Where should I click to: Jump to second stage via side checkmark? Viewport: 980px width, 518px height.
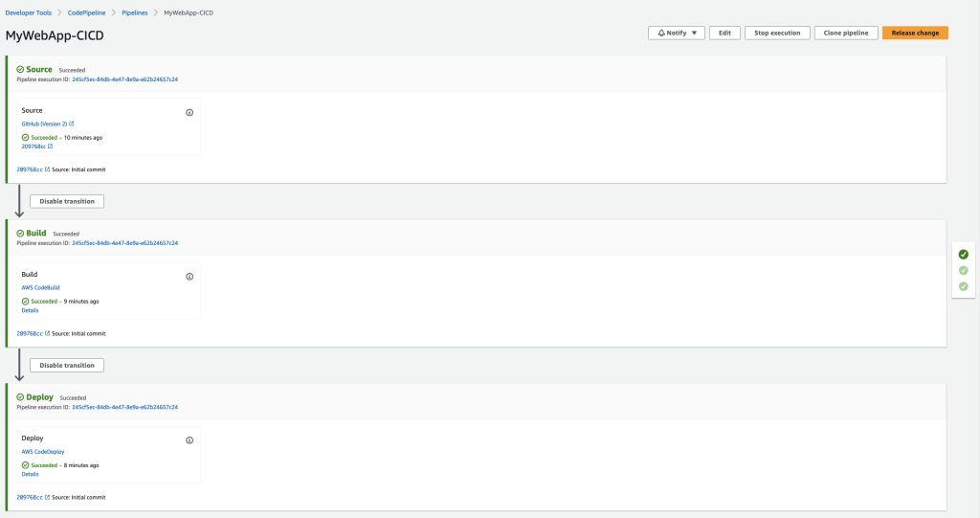click(x=963, y=270)
